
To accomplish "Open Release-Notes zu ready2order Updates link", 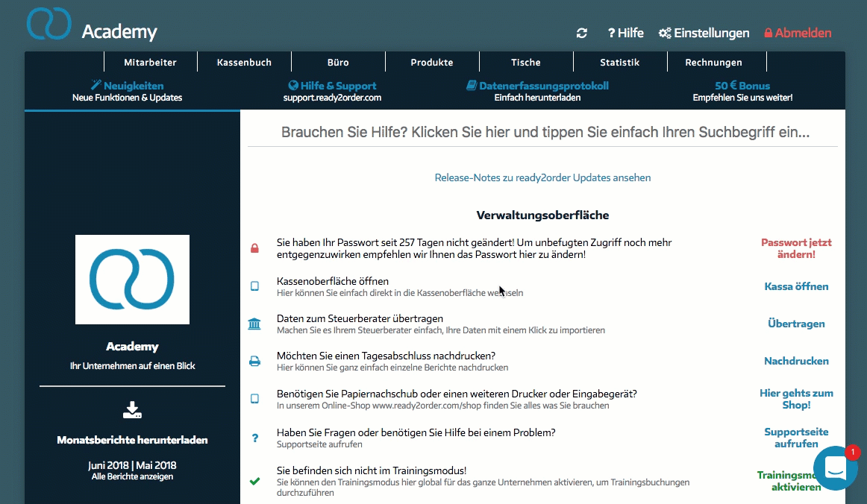I will [542, 177].
